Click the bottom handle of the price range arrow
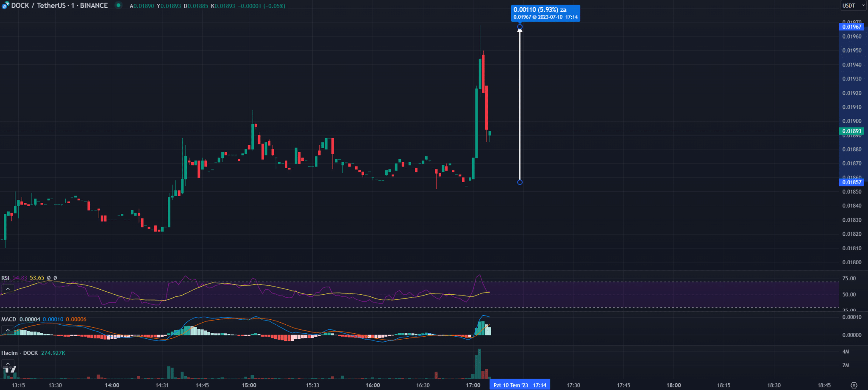The image size is (868, 390). pyautogui.click(x=520, y=182)
